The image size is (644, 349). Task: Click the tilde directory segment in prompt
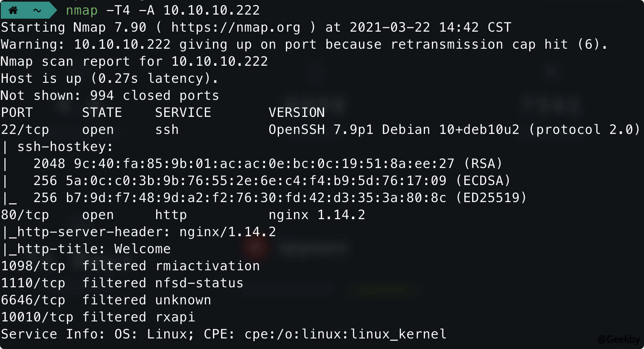point(37,11)
